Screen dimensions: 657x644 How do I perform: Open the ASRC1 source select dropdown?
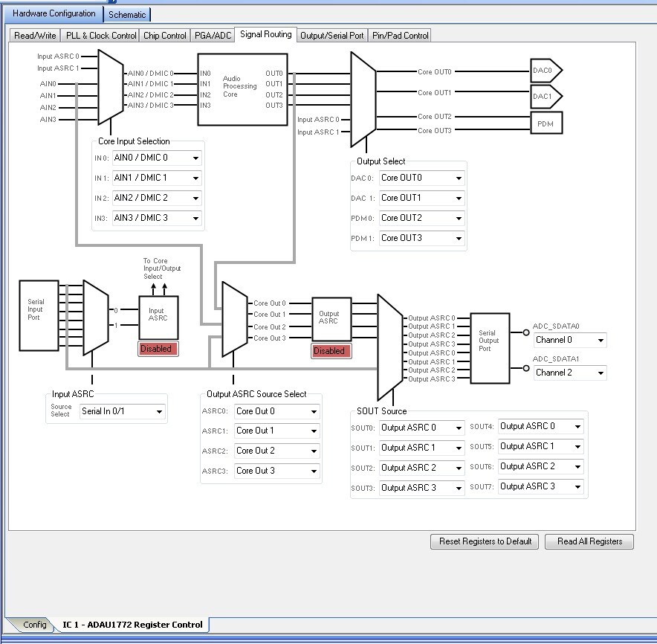click(x=277, y=431)
